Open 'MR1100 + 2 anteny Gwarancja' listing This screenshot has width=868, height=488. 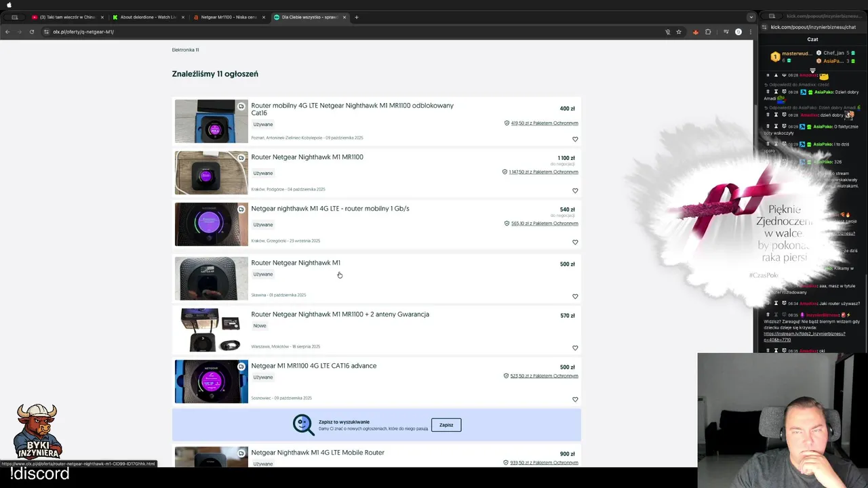pos(340,314)
